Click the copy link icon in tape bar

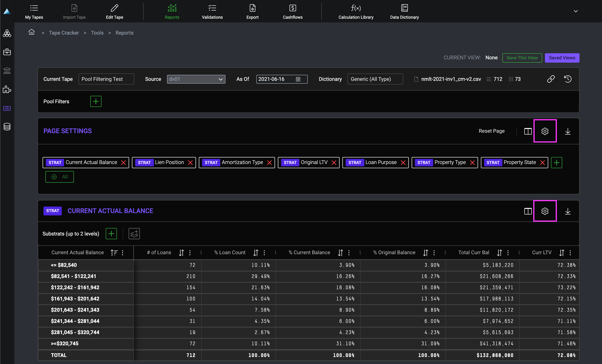[x=551, y=79]
